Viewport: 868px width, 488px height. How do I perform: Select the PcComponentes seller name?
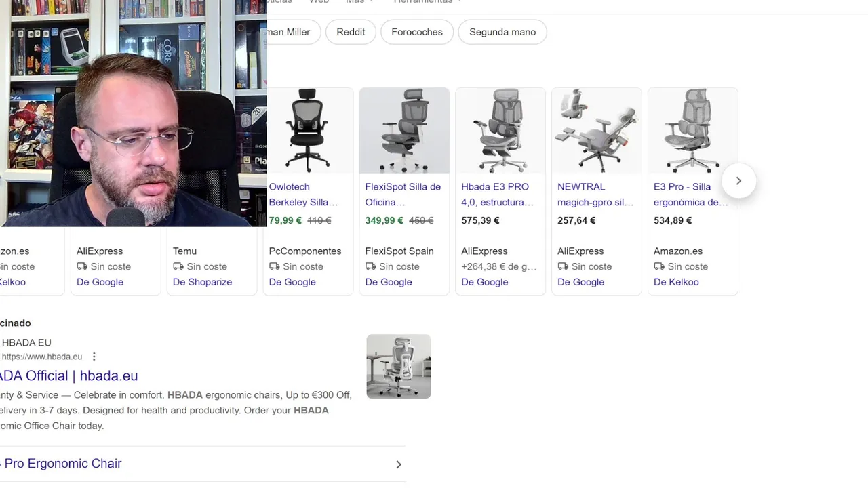[305, 251]
